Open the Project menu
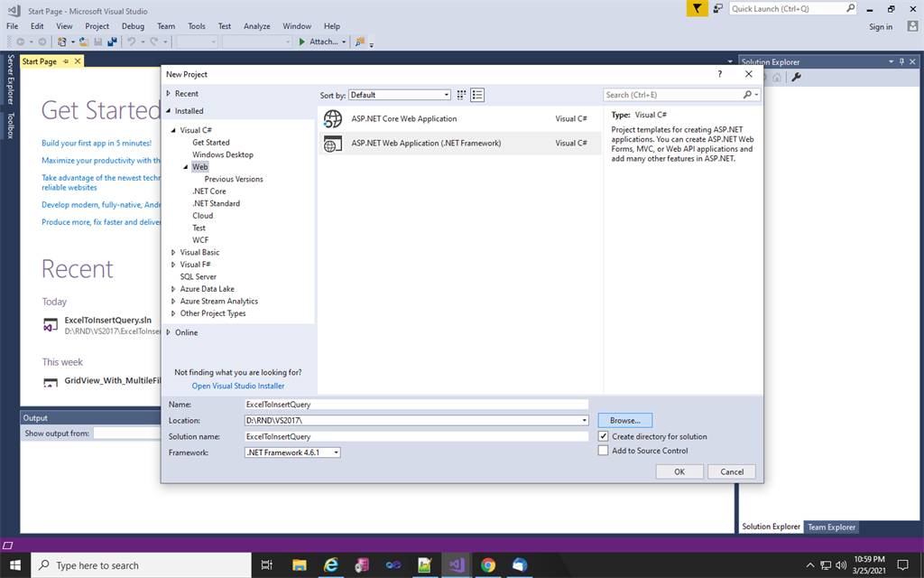The height and width of the screenshot is (578, 924). [97, 26]
